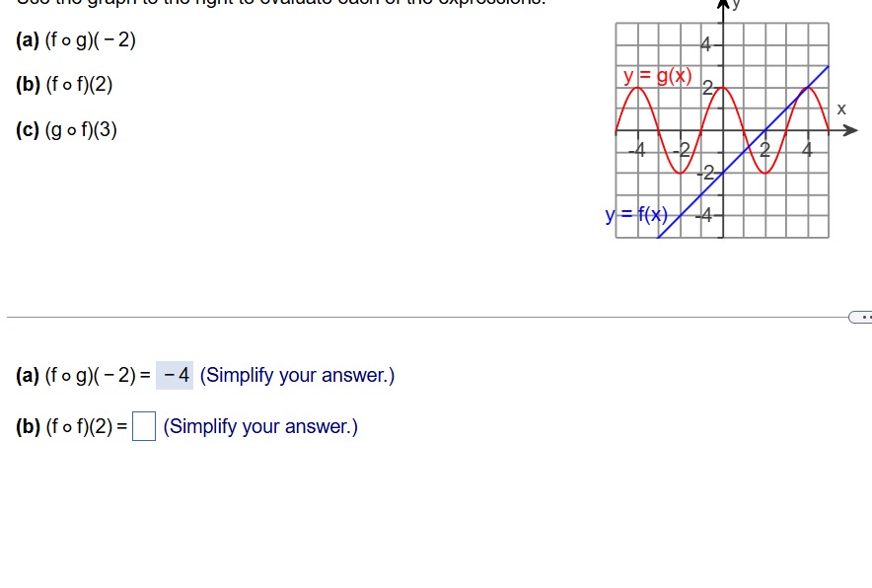Click "Simplify your answer" hint beside part (a)
Viewport: 872px width, 588px height.
point(298,376)
